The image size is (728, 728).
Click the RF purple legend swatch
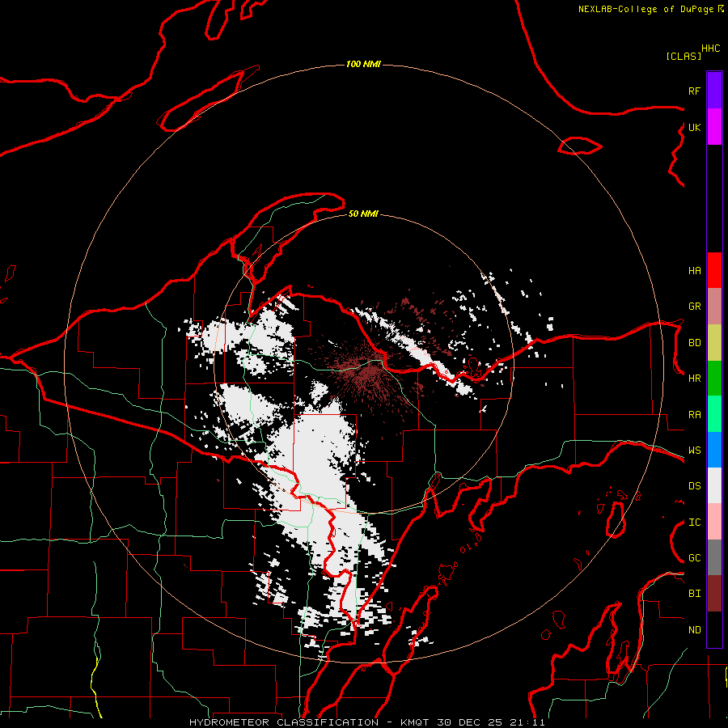click(714, 91)
